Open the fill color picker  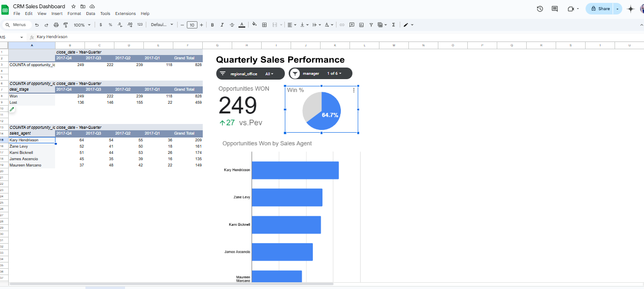[254, 25]
